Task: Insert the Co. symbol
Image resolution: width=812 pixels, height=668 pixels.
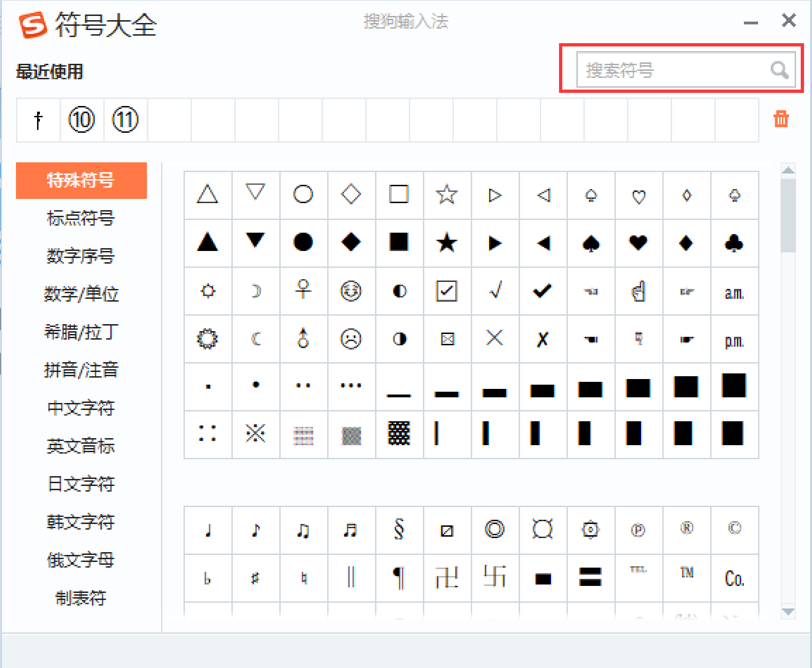Action: pos(735,578)
